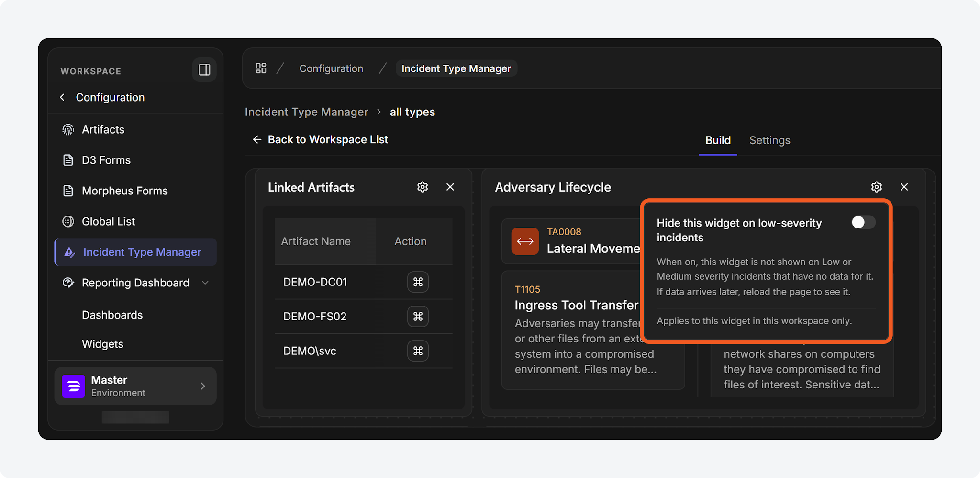Collapse the workspace sidebar panel icon

[x=204, y=70]
